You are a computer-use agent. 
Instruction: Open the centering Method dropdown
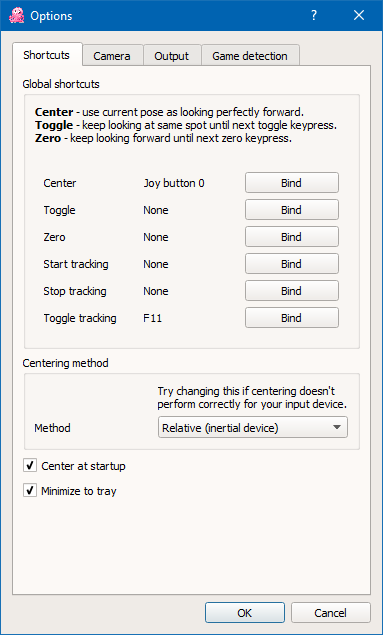252,428
